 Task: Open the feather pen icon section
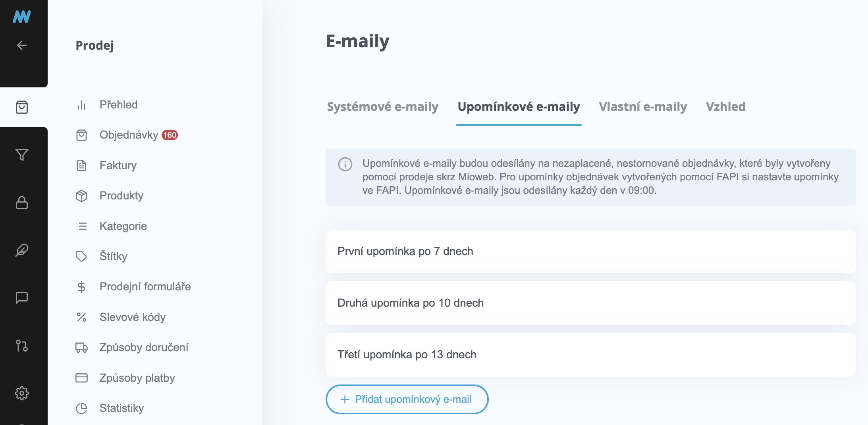(x=22, y=250)
